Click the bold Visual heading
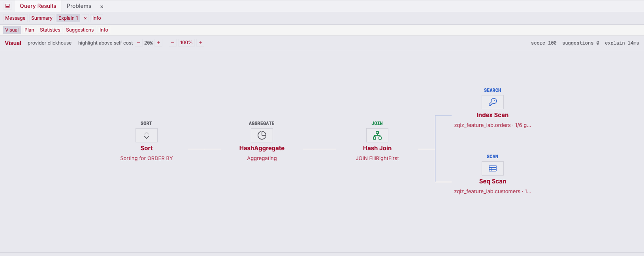This screenshot has height=256, width=644. (x=13, y=43)
